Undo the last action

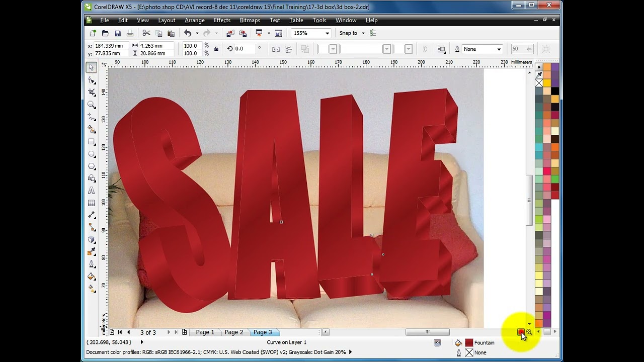pos(188,33)
